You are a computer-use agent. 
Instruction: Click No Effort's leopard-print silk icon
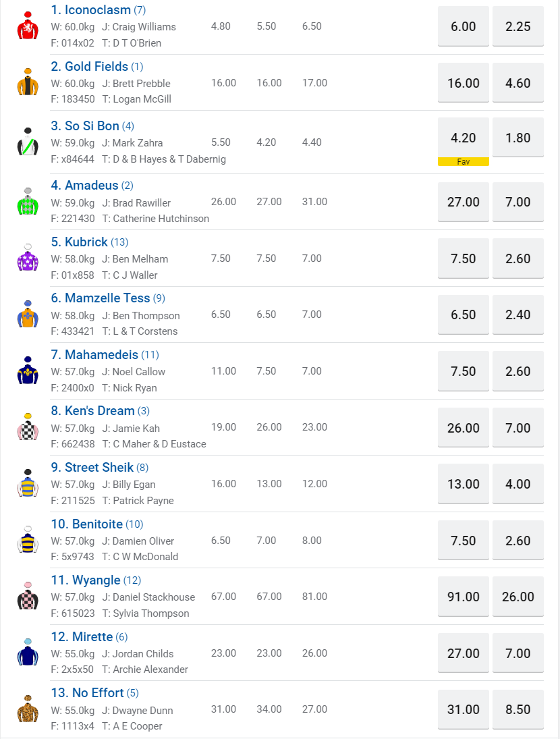point(28,709)
